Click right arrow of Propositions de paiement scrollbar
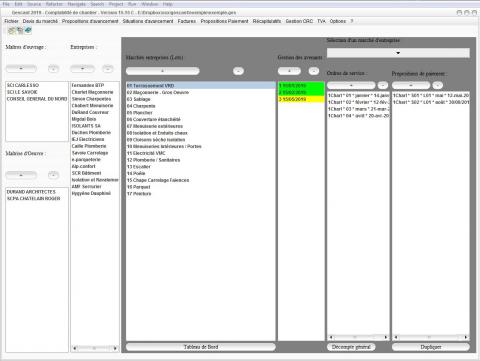This screenshot has width=480, height=361. pyautogui.click(x=466, y=337)
